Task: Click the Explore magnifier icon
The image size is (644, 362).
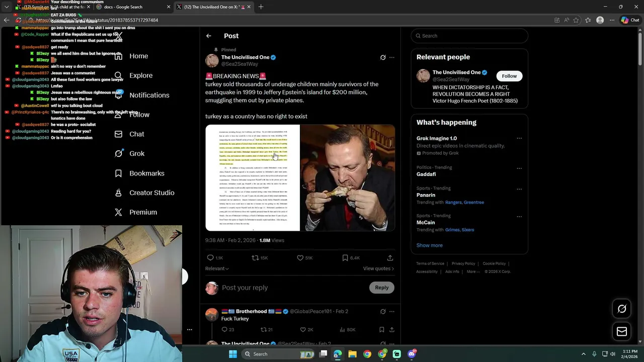Action: point(118,75)
